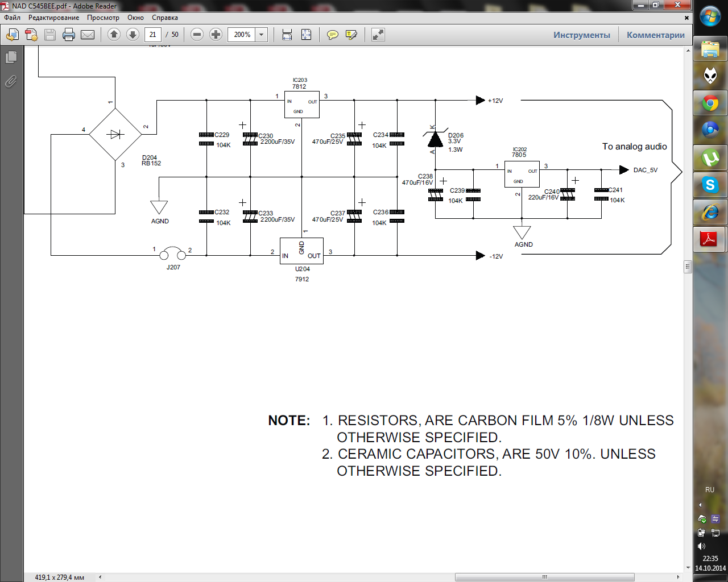728x582 pixels.
Task: Go to previous page with up arrow
Action: click(114, 35)
